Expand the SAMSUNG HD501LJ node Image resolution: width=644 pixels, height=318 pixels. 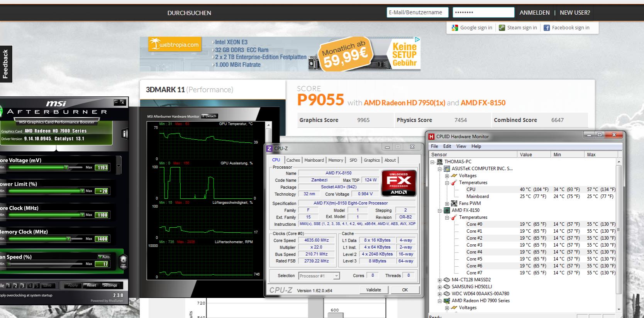pyautogui.click(x=440, y=287)
